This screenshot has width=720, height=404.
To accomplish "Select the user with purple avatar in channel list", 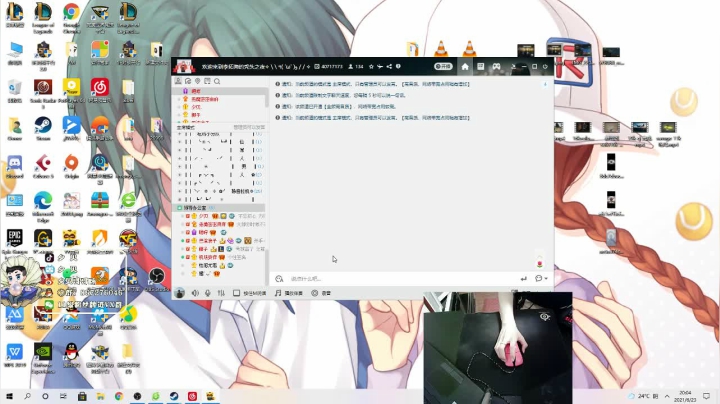I will tap(219, 233).
